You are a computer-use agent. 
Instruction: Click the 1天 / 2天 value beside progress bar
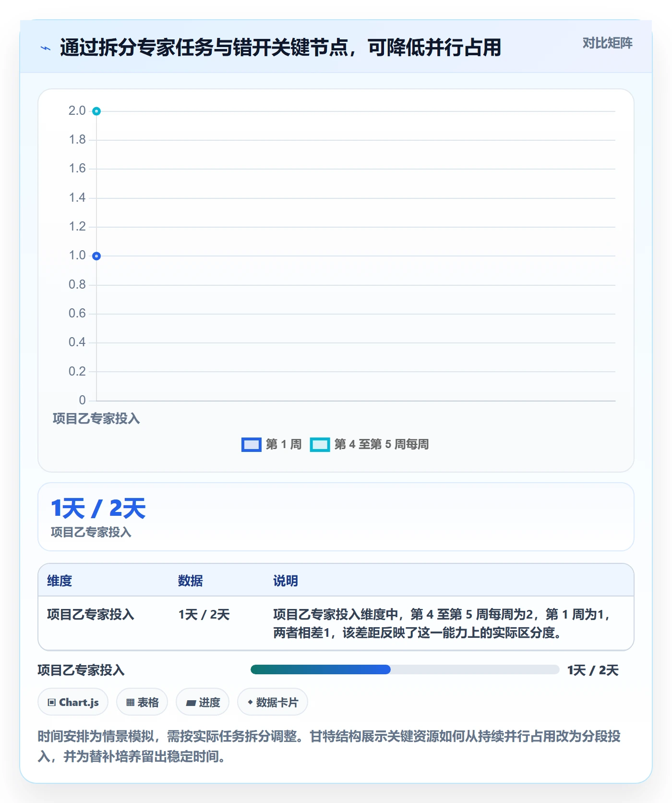tap(593, 670)
